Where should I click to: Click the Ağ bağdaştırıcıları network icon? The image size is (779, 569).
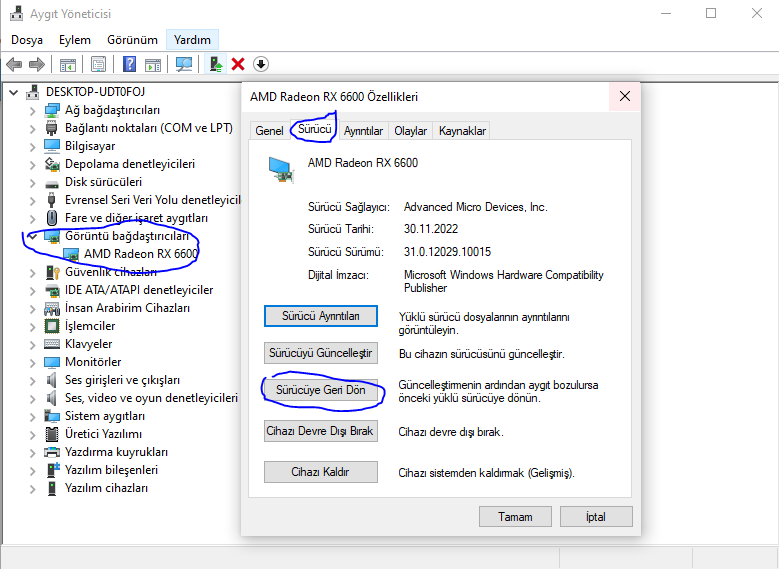(52, 110)
